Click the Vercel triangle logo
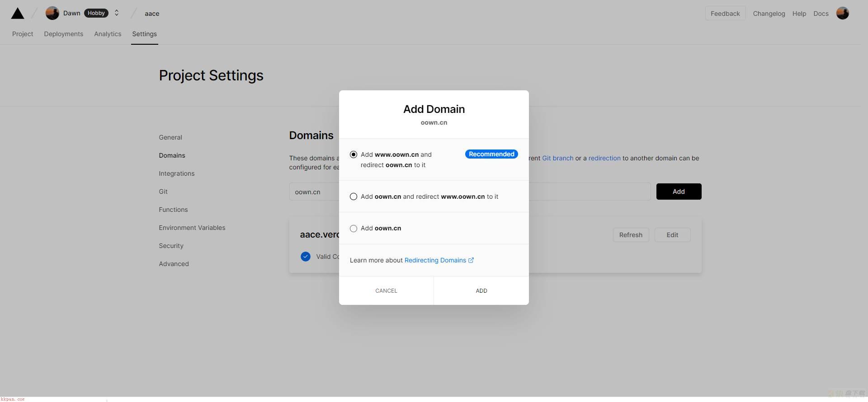The image size is (868, 402). pos(18,13)
